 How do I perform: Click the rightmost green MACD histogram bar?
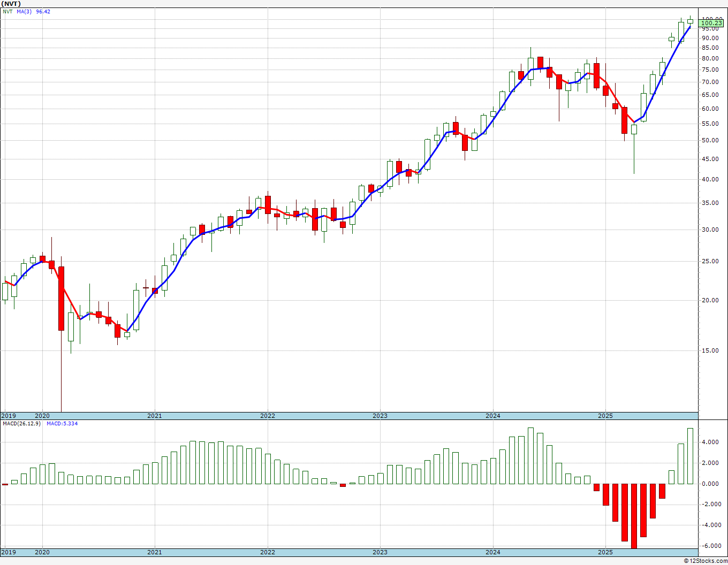tap(691, 456)
